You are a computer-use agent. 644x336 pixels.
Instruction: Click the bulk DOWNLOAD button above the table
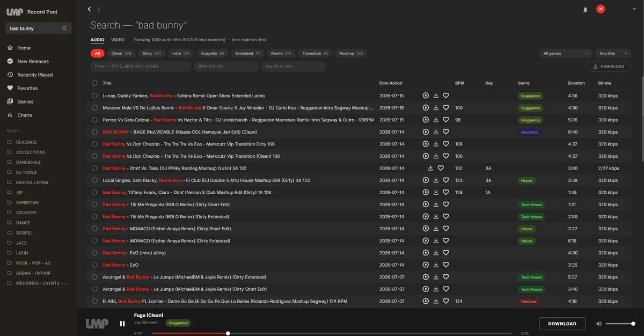pos(609,67)
